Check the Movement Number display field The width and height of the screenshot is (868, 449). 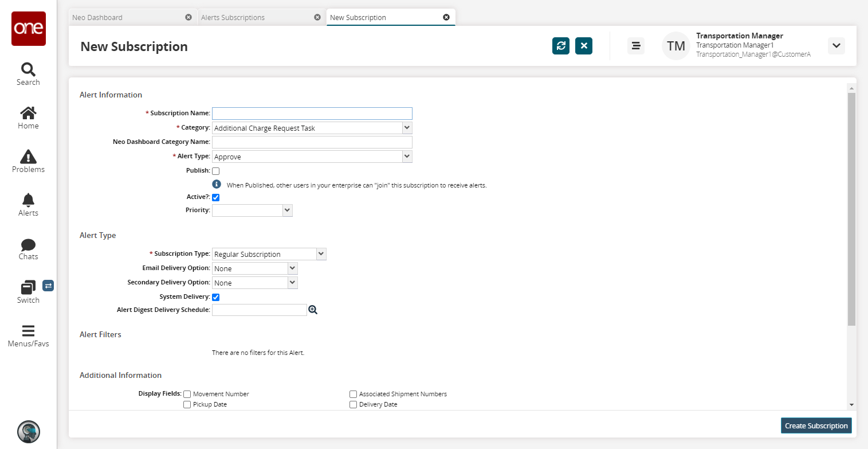tap(187, 394)
